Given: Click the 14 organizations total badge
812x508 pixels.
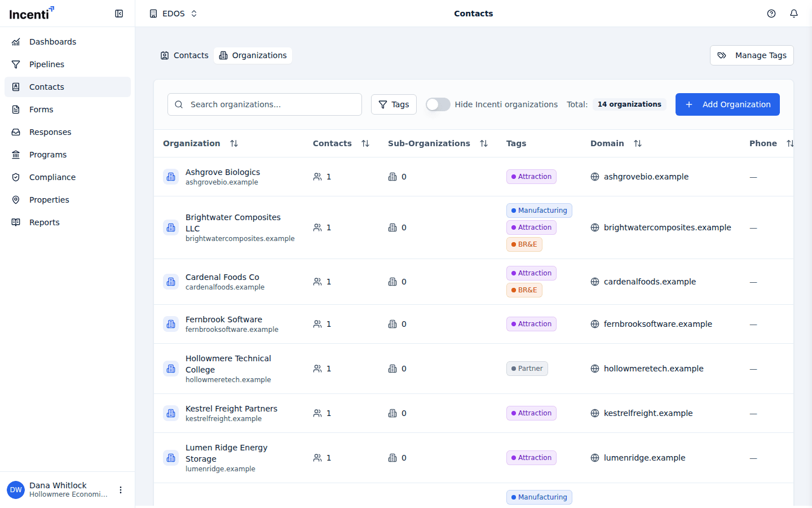Looking at the screenshot, I should coord(629,104).
